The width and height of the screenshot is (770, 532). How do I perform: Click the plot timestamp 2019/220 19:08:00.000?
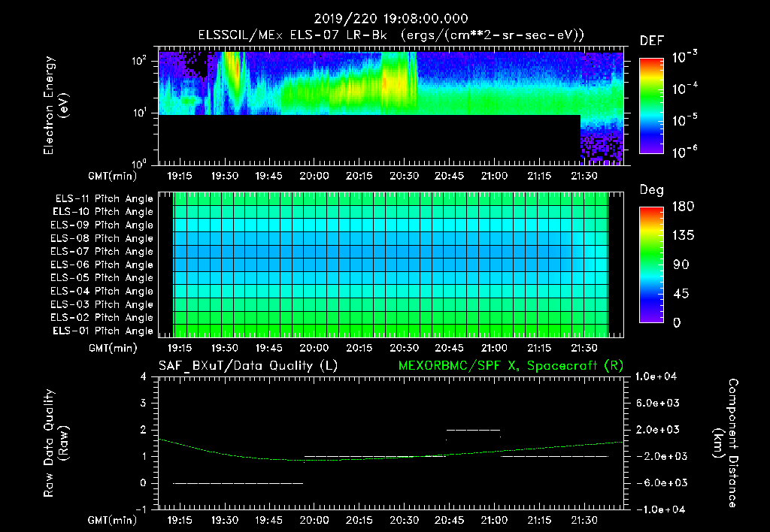(391, 19)
